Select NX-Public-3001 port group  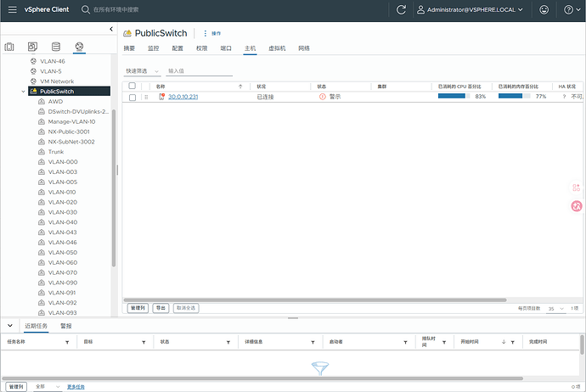click(69, 132)
